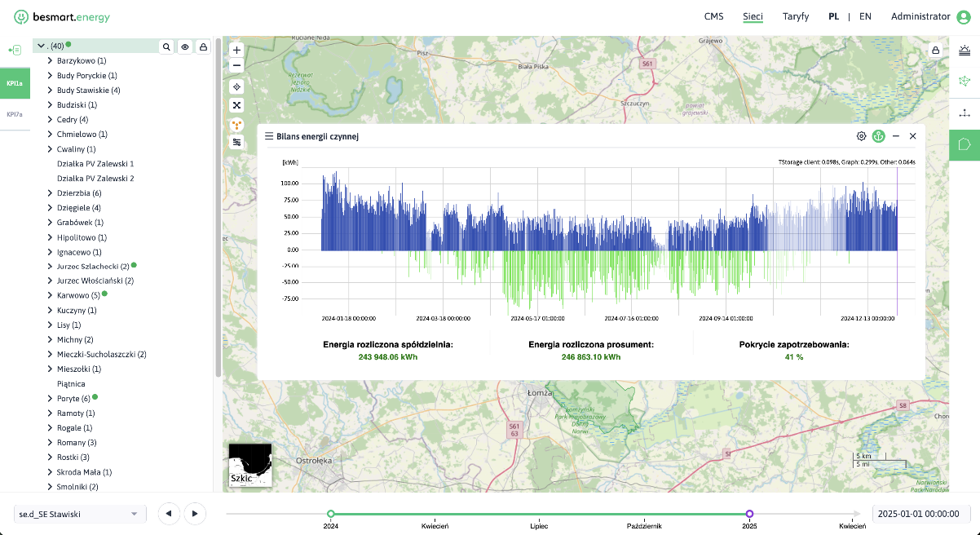
Task: Minimize the Bilans energii czynnej panel
Action: 896,136
